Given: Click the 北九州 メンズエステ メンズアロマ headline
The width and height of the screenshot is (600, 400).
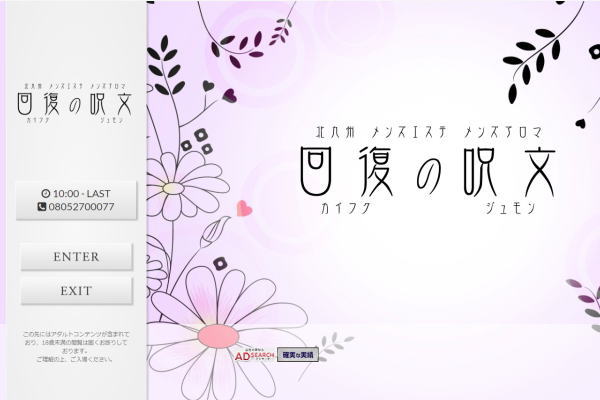Looking at the screenshot, I should click(x=429, y=132).
